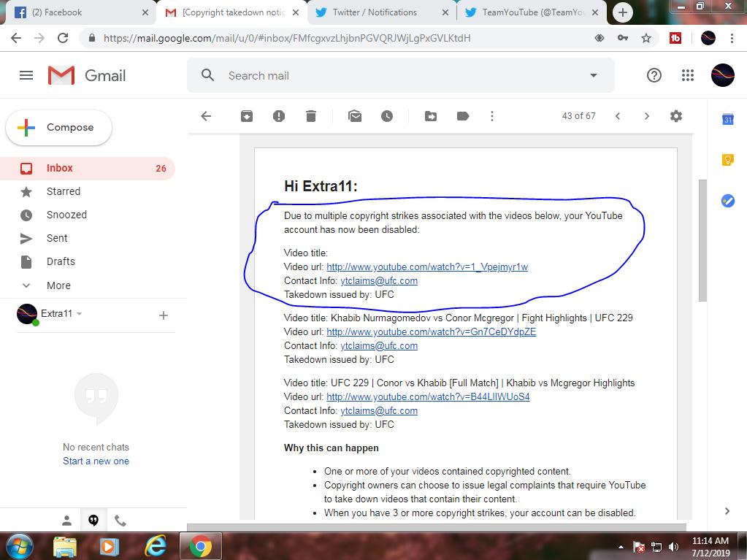Open Chrome three-dot menu

[732, 38]
